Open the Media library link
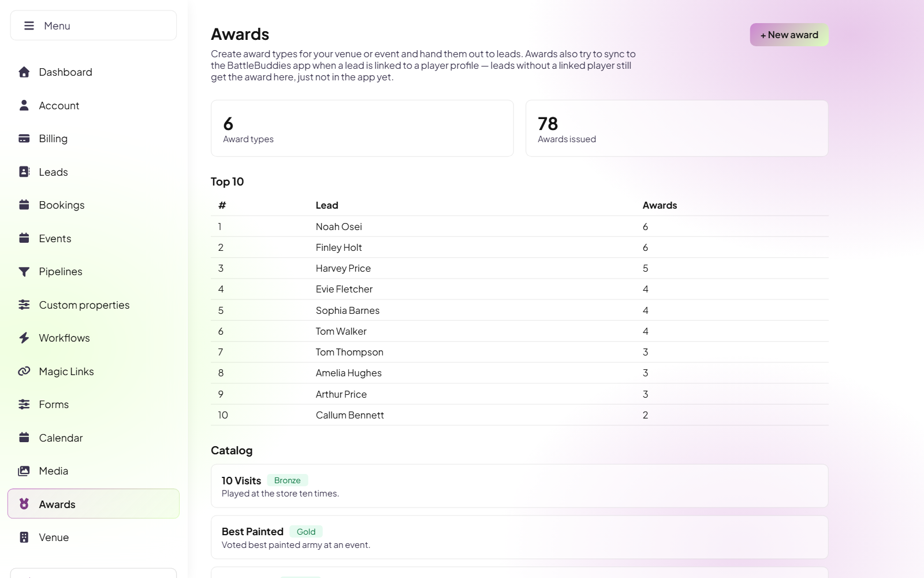 pos(94,471)
